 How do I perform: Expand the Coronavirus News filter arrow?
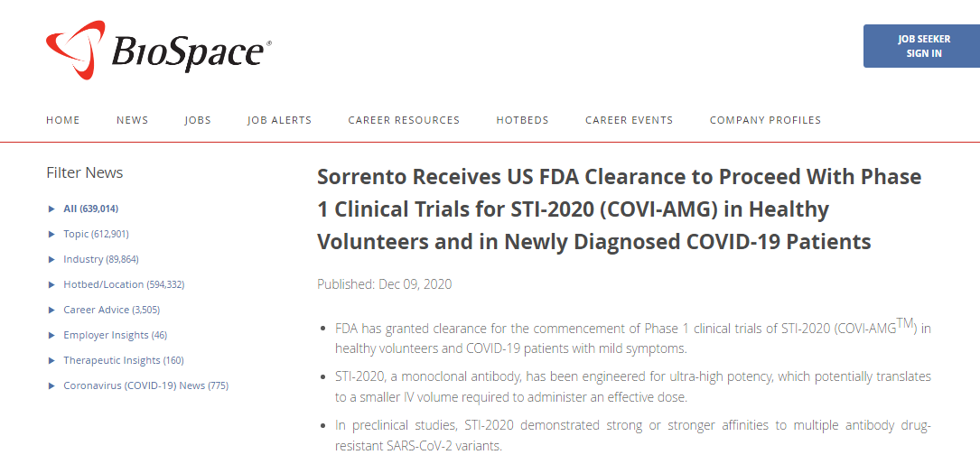pyautogui.click(x=51, y=386)
